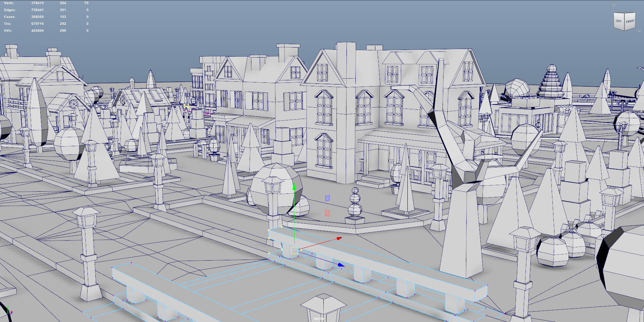Click the Edges label in the poly count HUD
The width and height of the screenshot is (644, 322).
click(x=10, y=10)
